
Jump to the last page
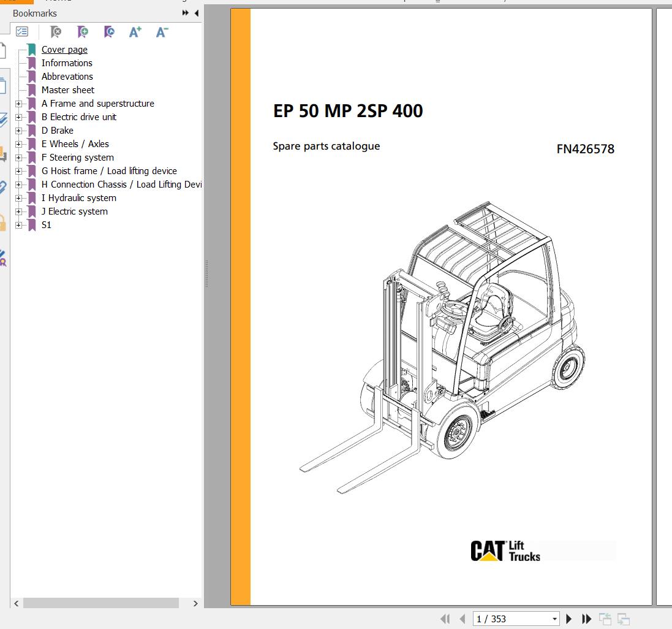click(x=586, y=619)
